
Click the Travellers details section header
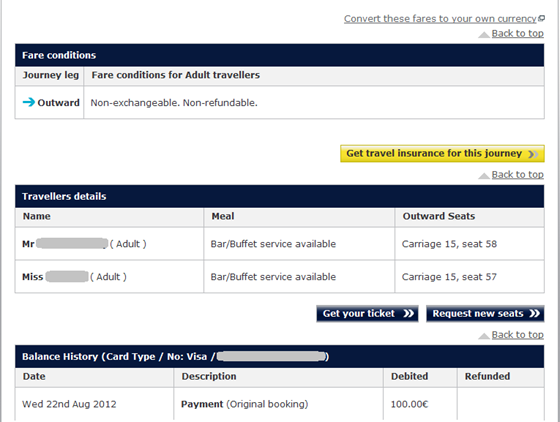pos(279,196)
